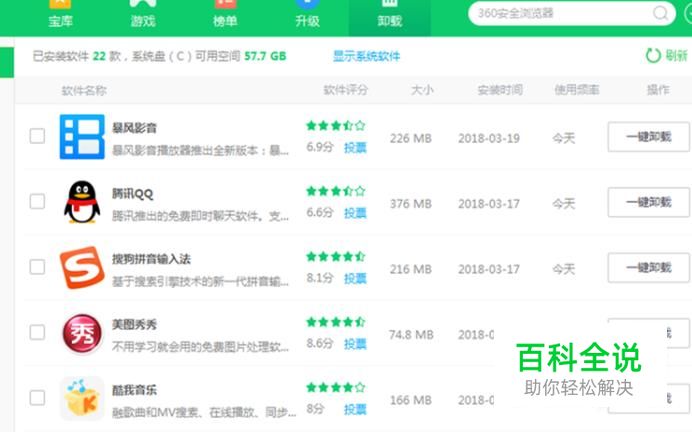
Task: Click the 166 MB size value
Action: click(410, 400)
